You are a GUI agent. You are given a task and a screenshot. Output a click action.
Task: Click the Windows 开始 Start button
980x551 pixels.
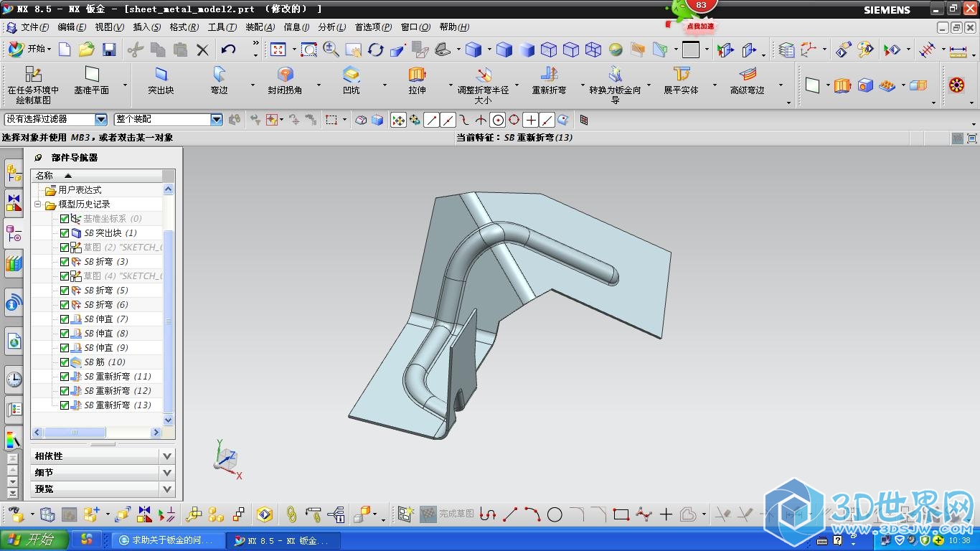pos(34,540)
